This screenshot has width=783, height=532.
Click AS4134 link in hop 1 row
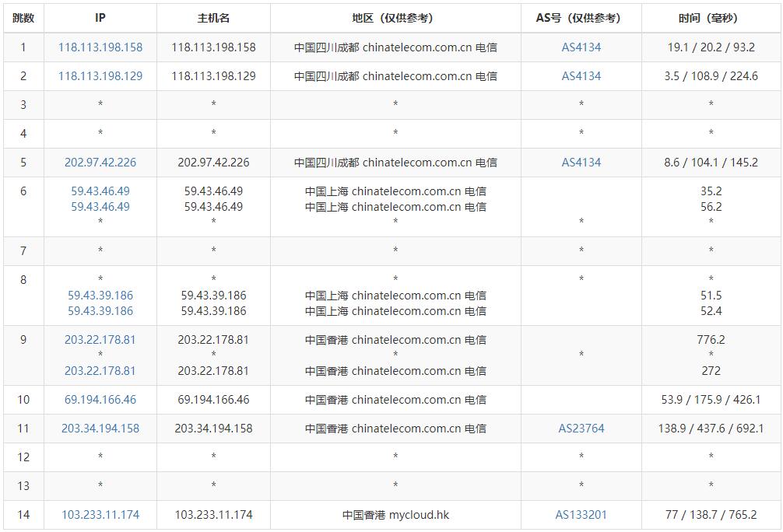coord(581,47)
